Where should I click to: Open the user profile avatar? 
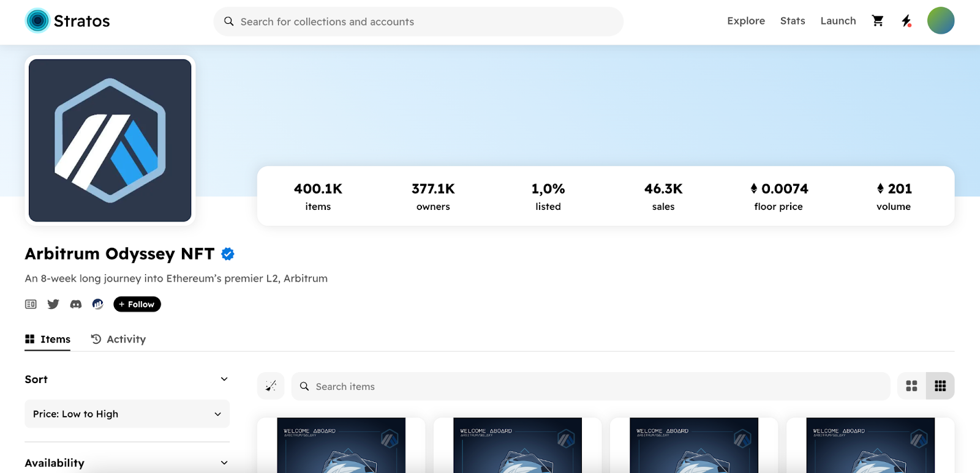(x=941, y=21)
